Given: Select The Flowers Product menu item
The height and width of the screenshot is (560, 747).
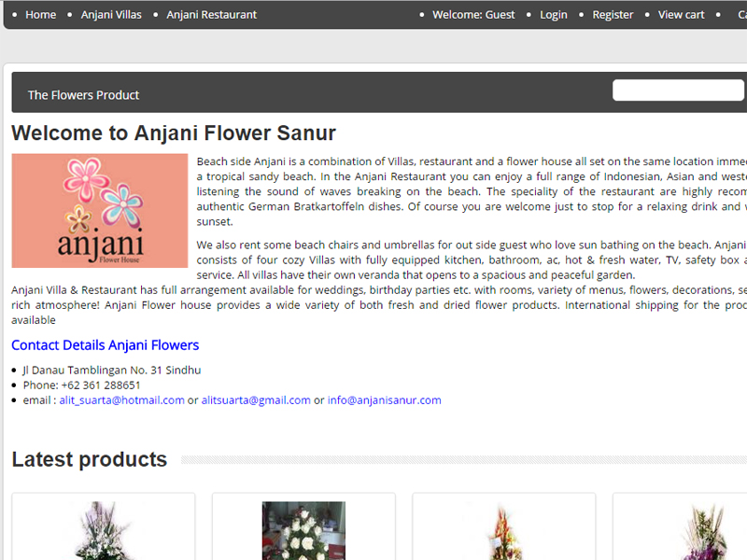Looking at the screenshot, I should coord(83,95).
